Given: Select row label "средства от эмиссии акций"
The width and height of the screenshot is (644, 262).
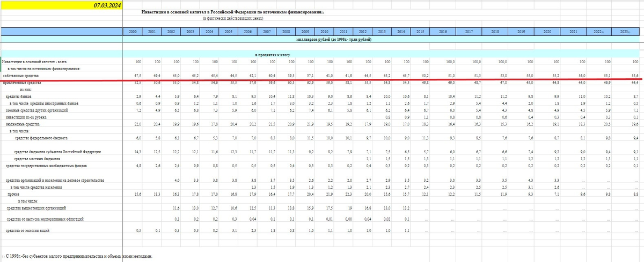Looking at the screenshot, I should click(x=28, y=230).
